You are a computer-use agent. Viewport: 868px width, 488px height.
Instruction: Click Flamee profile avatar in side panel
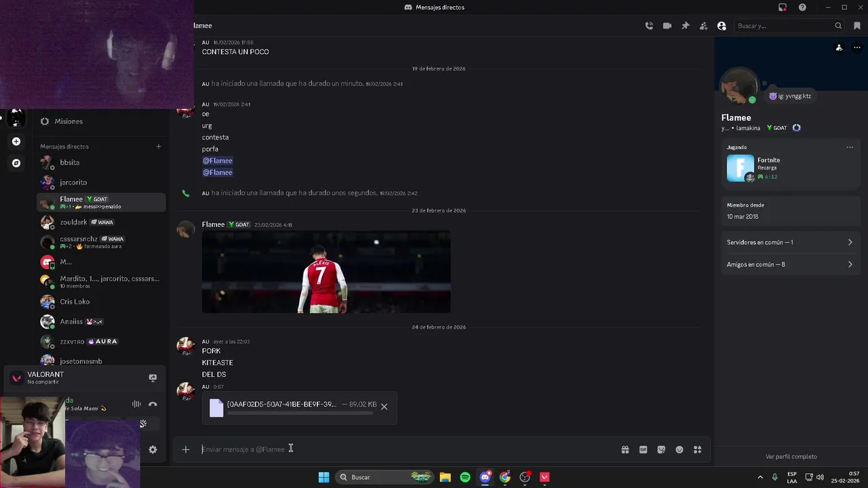coord(739,87)
